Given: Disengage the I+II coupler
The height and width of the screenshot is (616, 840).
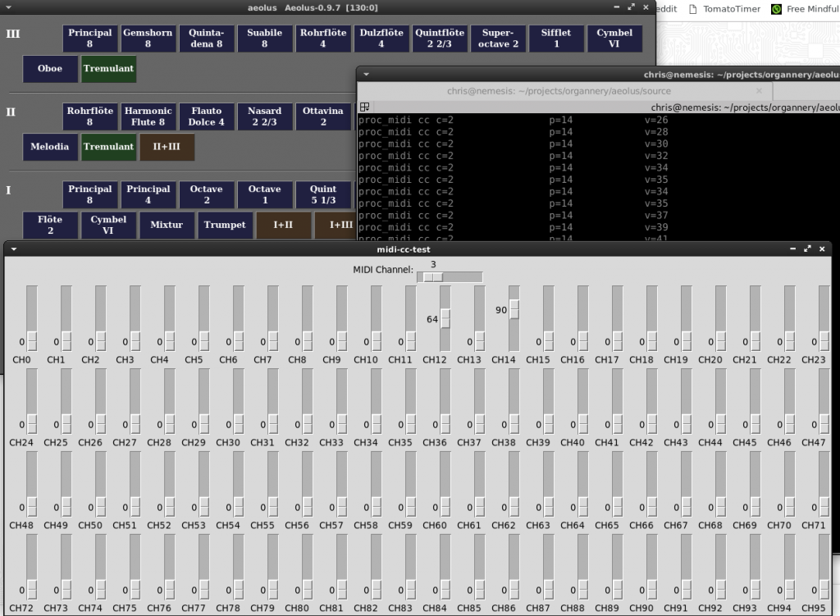Looking at the screenshot, I should coord(283,225).
